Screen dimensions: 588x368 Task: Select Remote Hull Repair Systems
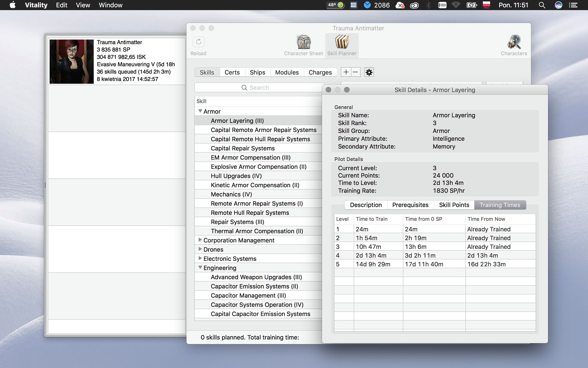pos(258,213)
